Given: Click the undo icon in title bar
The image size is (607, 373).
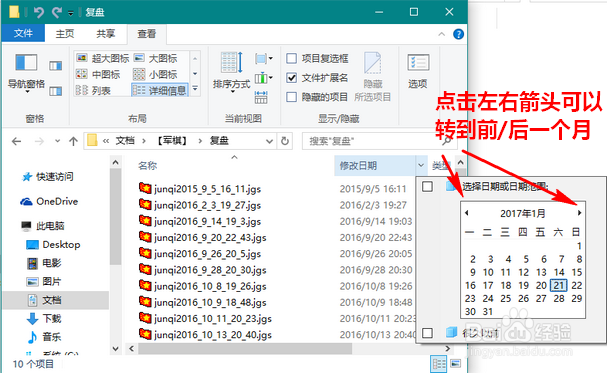Looking at the screenshot, I should point(38,12).
